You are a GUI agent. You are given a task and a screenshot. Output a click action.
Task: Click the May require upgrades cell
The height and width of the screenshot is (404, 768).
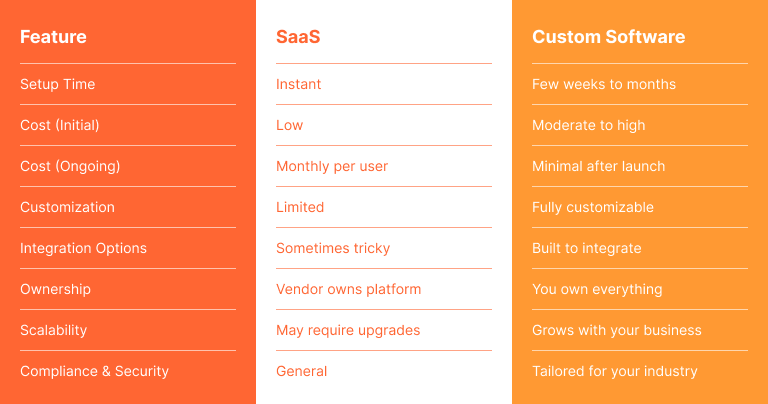point(348,330)
